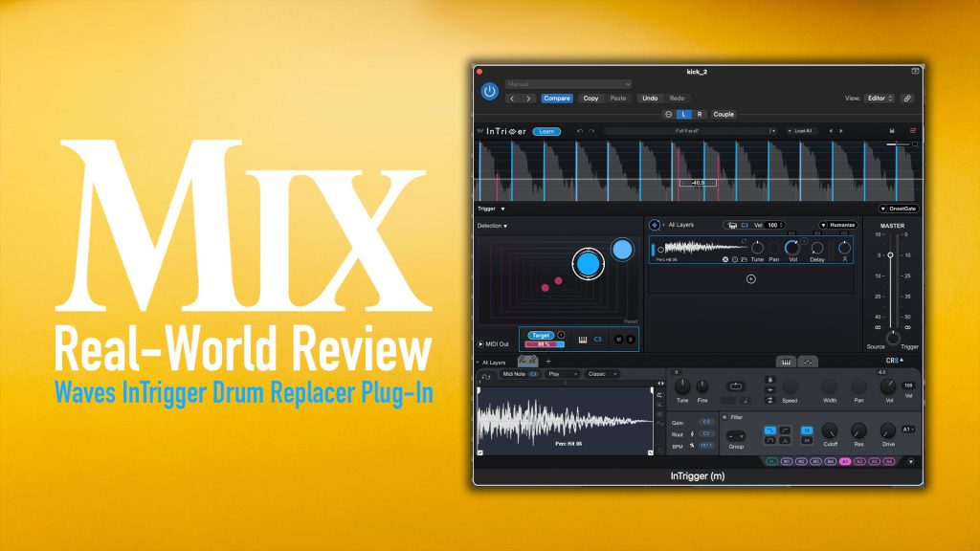Enable the Filter toggle
This screenshot has width=980, height=551.
pos(724,417)
